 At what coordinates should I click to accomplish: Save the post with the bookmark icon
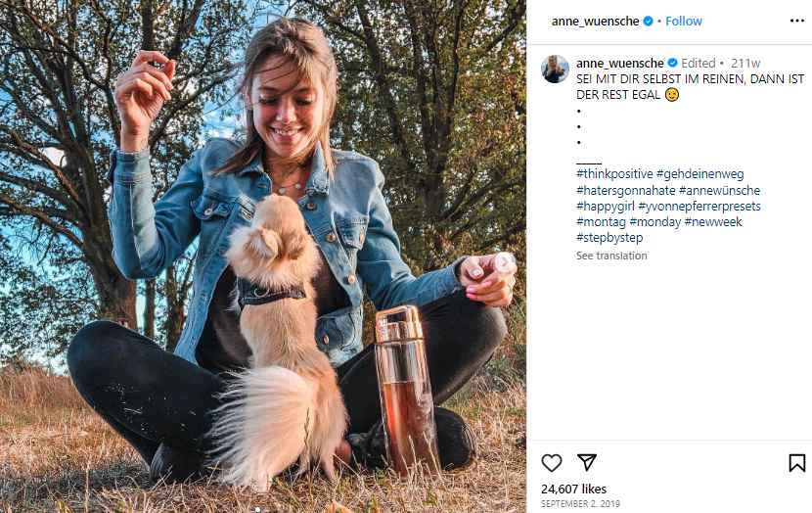pos(797,463)
